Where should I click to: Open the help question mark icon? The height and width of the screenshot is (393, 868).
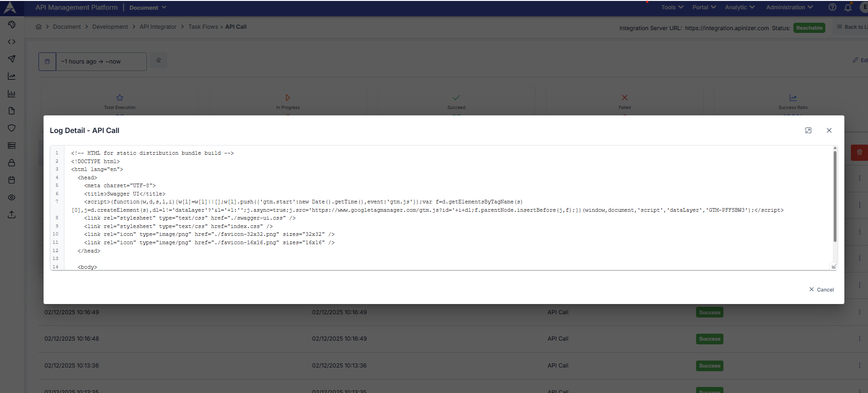coord(832,7)
